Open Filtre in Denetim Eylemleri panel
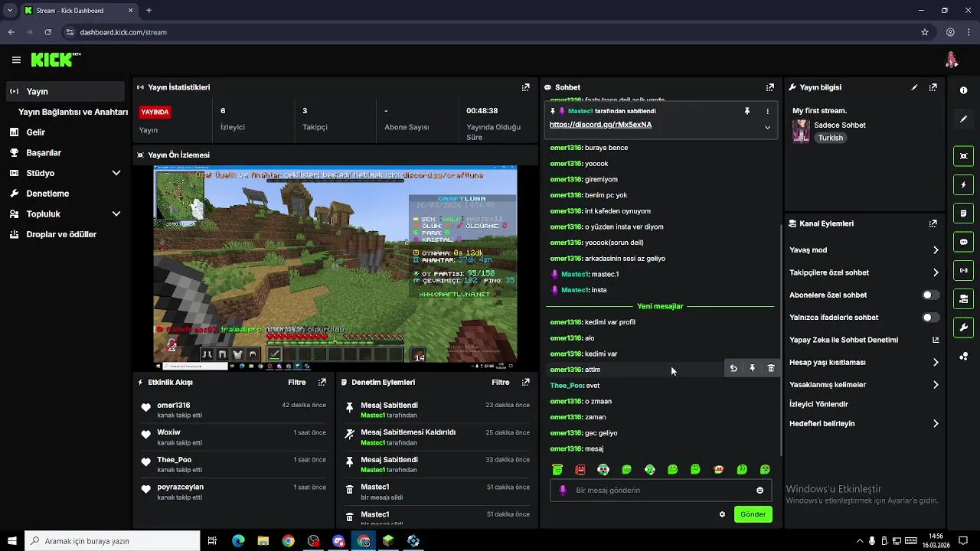The image size is (980, 551). tap(500, 382)
